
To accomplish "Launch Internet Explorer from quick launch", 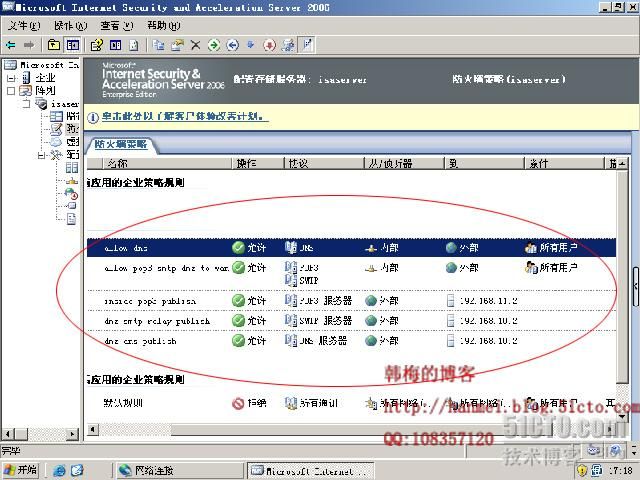I will point(59,470).
